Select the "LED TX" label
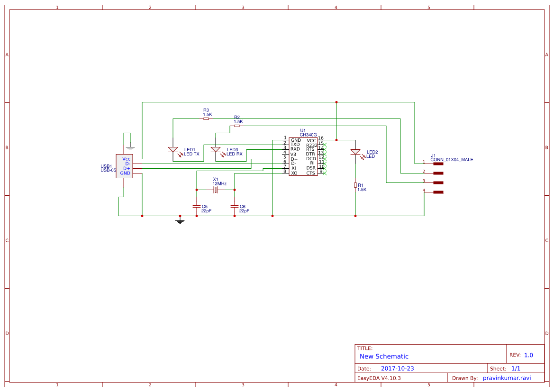This screenshot has height=392, width=554. tap(191, 154)
